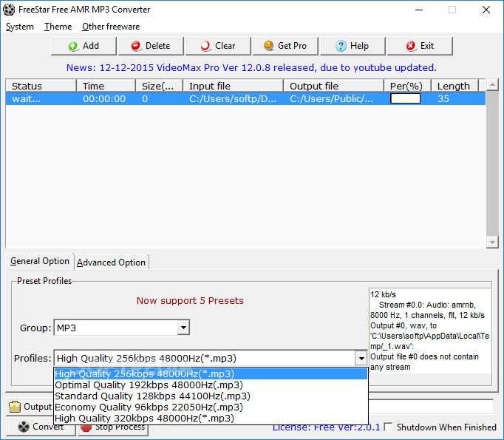The height and width of the screenshot is (440, 504).
Task: Click the VideoMax Pro news link
Action: tap(251, 67)
